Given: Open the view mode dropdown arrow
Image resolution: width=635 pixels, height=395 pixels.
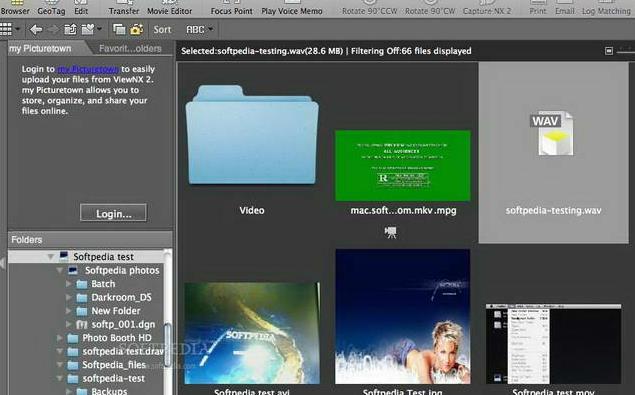Looking at the screenshot, I should 17,29.
